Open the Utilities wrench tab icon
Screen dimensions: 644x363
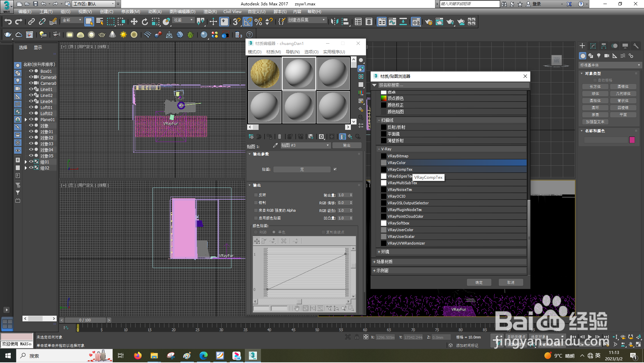[636, 46]
